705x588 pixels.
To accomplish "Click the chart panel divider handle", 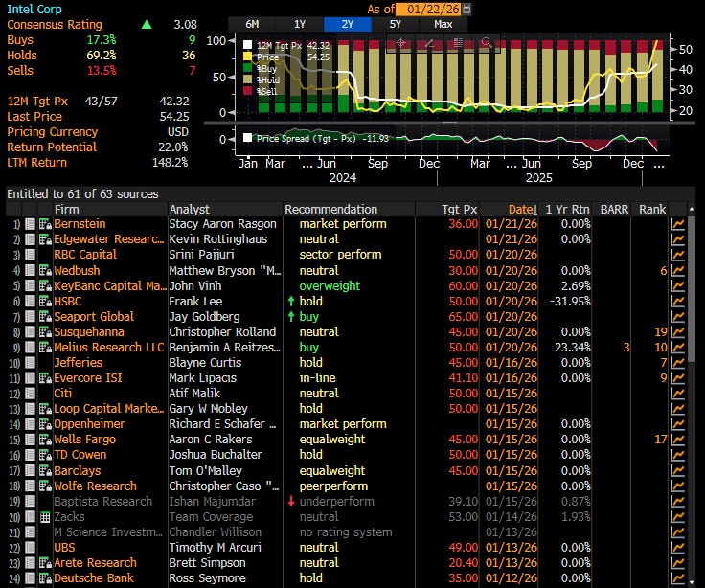I will (449, 123).
